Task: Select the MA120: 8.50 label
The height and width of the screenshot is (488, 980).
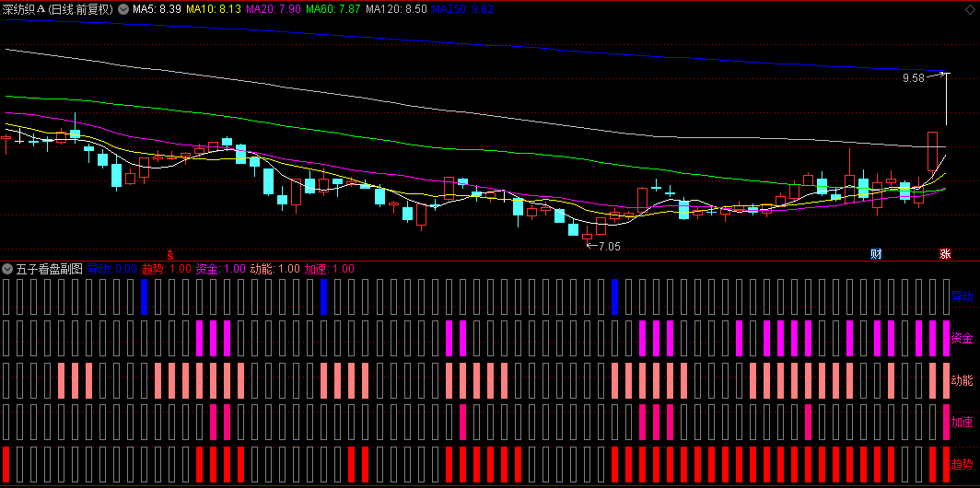Action: (397, 9)
